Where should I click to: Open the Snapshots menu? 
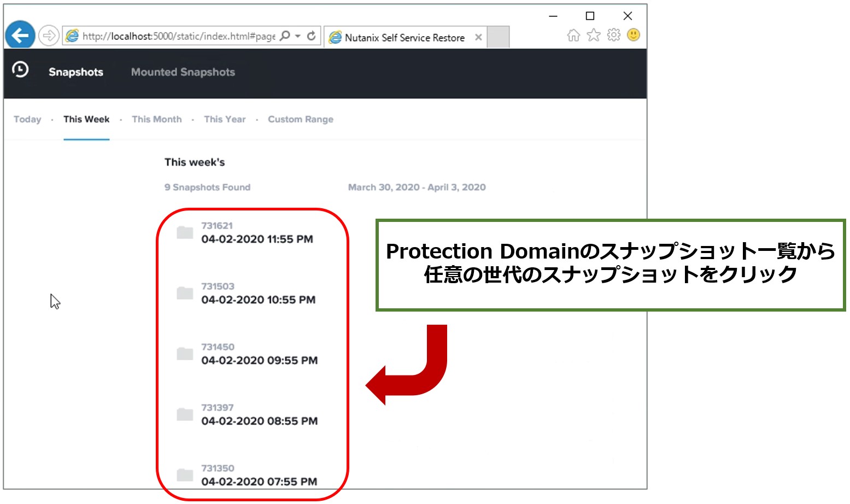[x=76, y=72]
